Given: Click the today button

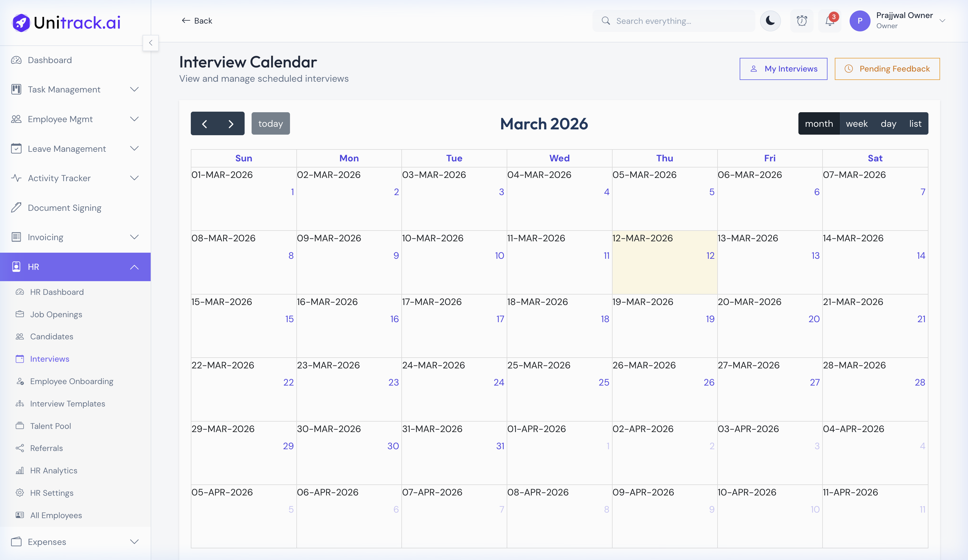Looking at the screenshot, I should coord(271,123).
